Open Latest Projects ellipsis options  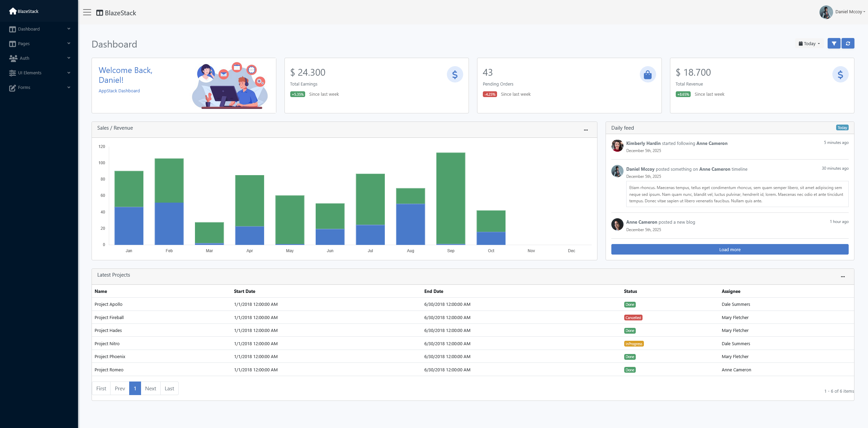click(843, 277)
